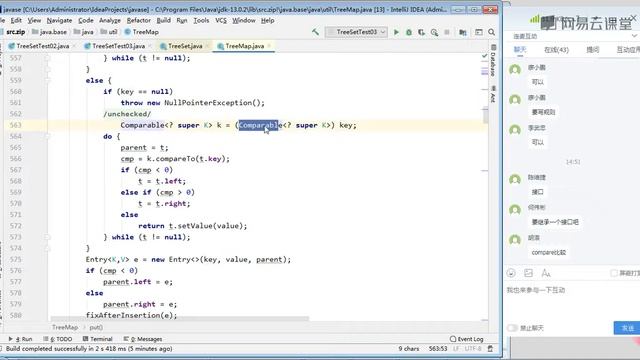Viewport: 640px width, 360px height.
Task: Collapse the code fold marker at line 559
Action: tap(47, 80)
